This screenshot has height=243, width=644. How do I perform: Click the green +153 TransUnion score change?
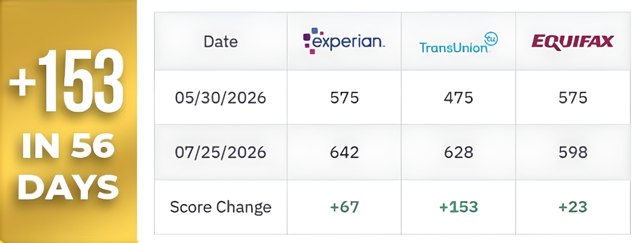(458, 207)
